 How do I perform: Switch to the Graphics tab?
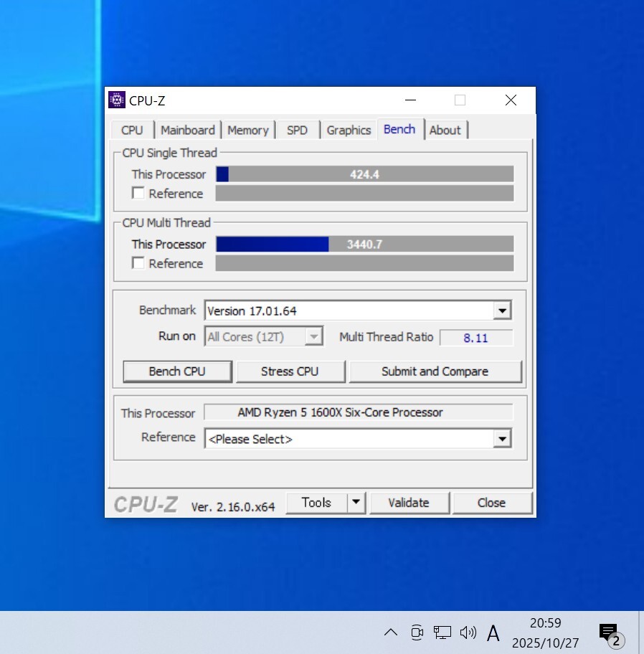coord(349,131)
